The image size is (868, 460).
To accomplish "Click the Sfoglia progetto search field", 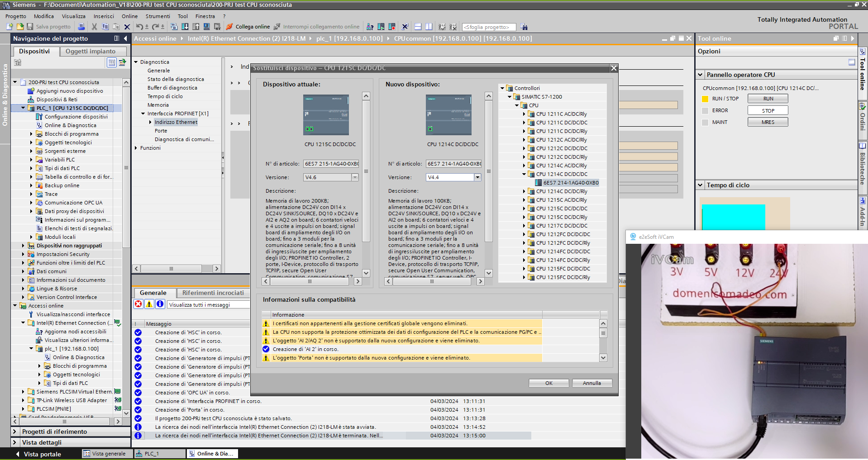I will click(x=489, y=27).
